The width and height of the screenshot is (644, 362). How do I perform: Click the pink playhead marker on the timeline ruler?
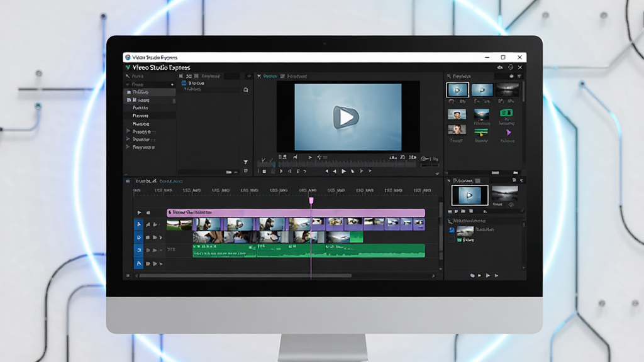tap(311, 200)
